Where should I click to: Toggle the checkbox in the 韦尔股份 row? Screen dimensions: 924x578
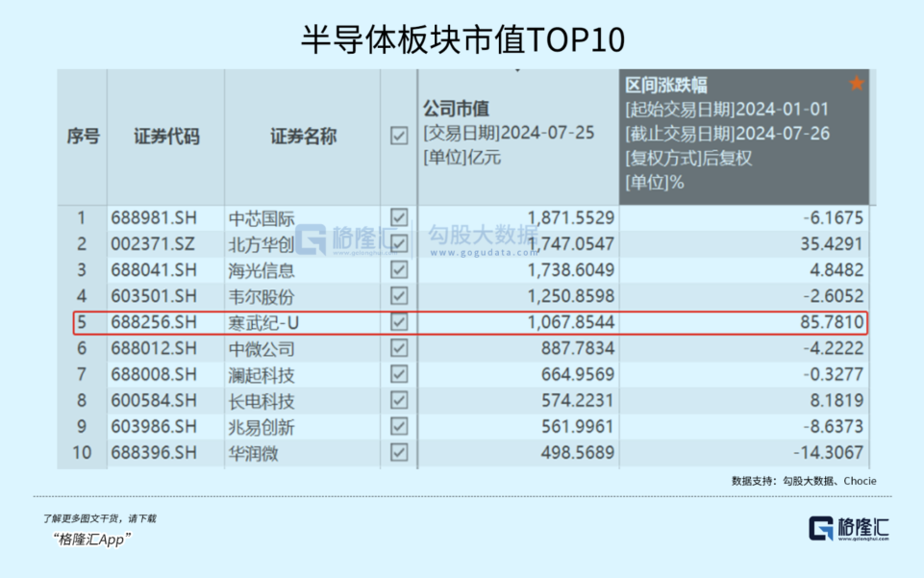[x=399, y=296]
